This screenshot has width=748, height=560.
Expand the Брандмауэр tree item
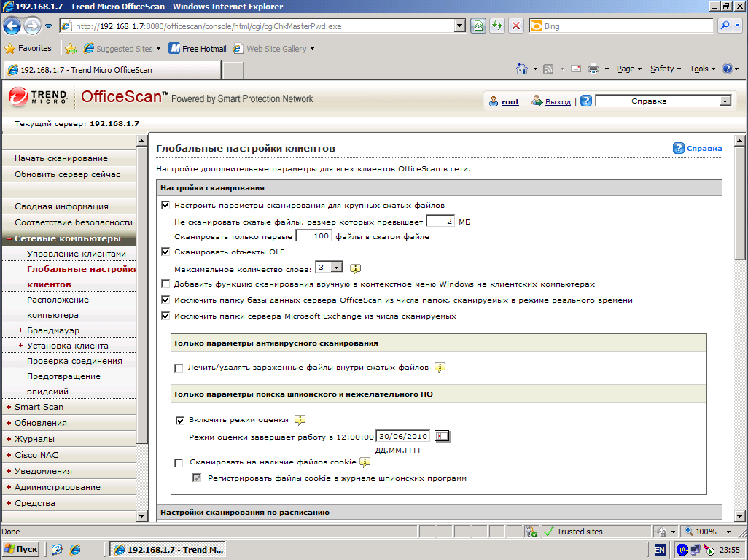point(20,330)
